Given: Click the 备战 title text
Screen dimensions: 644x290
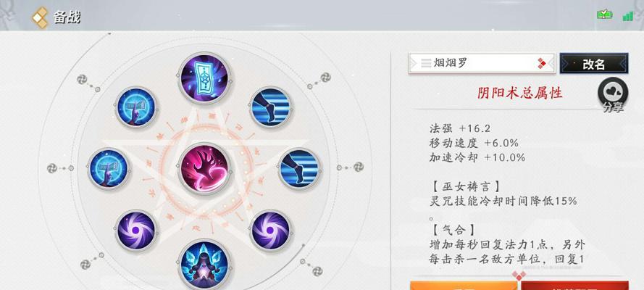Looking at the screenshot, I should (67, 17).
